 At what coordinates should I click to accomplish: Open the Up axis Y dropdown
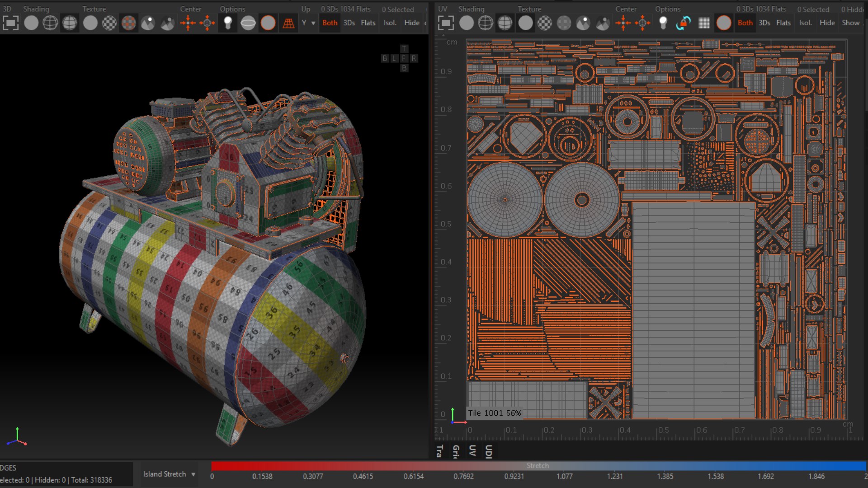coord(308,23)
